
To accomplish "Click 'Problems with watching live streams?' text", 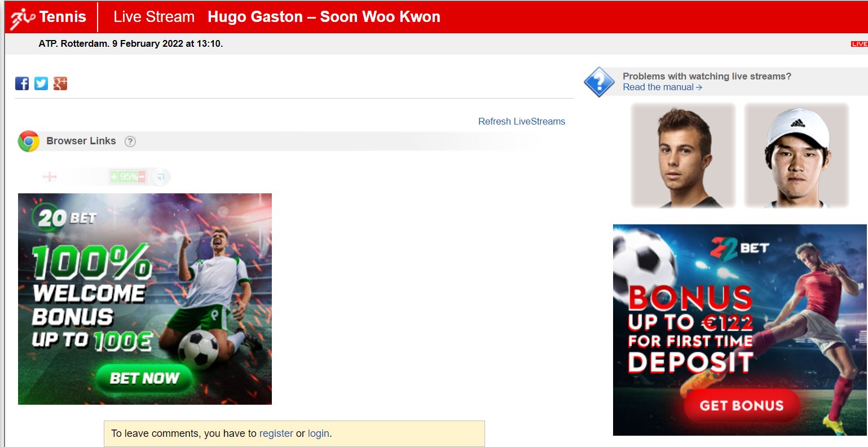I will pos(707,76).
